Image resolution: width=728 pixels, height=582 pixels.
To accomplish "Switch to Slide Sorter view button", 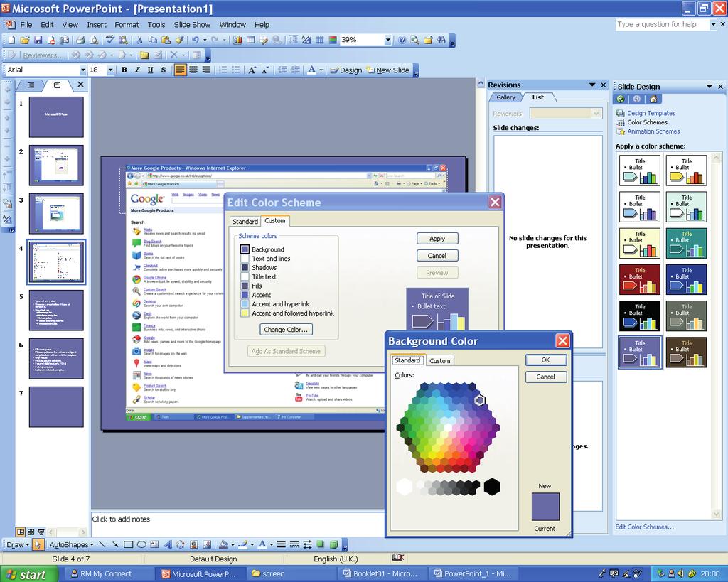I will (31, 532).
